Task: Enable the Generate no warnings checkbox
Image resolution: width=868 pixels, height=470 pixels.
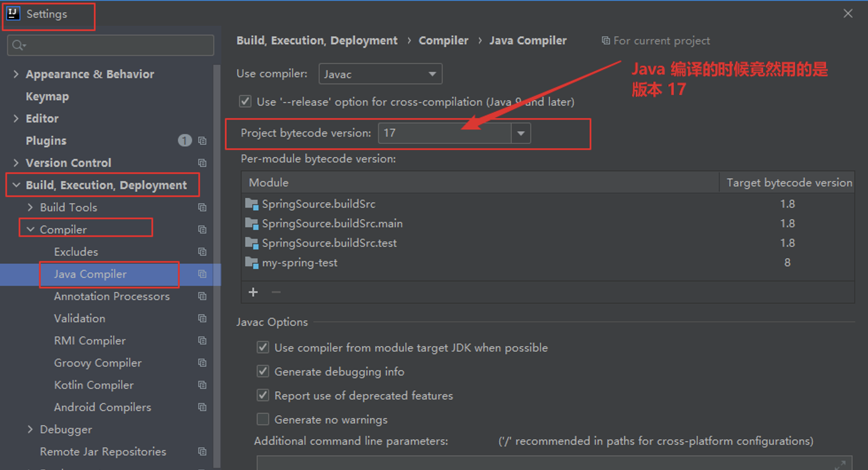Action: coord(263,419)
